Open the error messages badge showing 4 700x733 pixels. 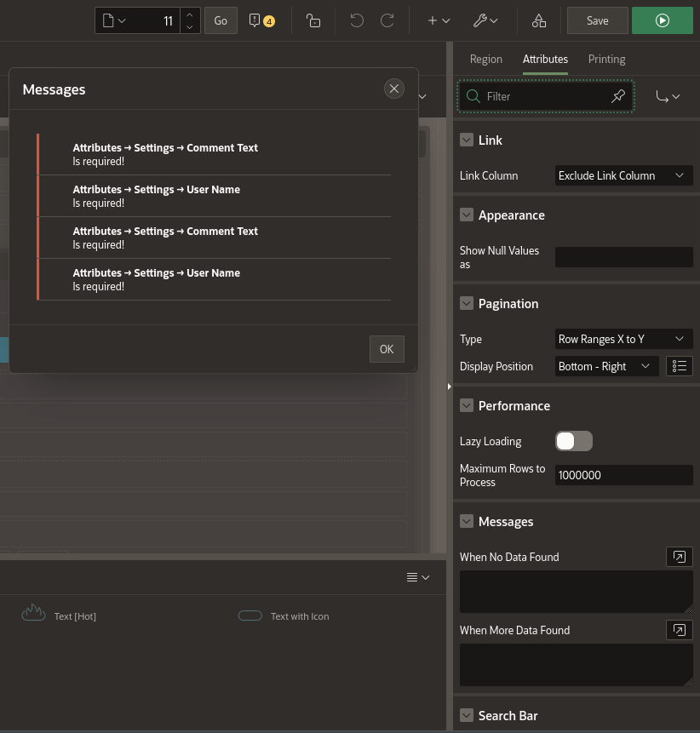pos(261,20)
